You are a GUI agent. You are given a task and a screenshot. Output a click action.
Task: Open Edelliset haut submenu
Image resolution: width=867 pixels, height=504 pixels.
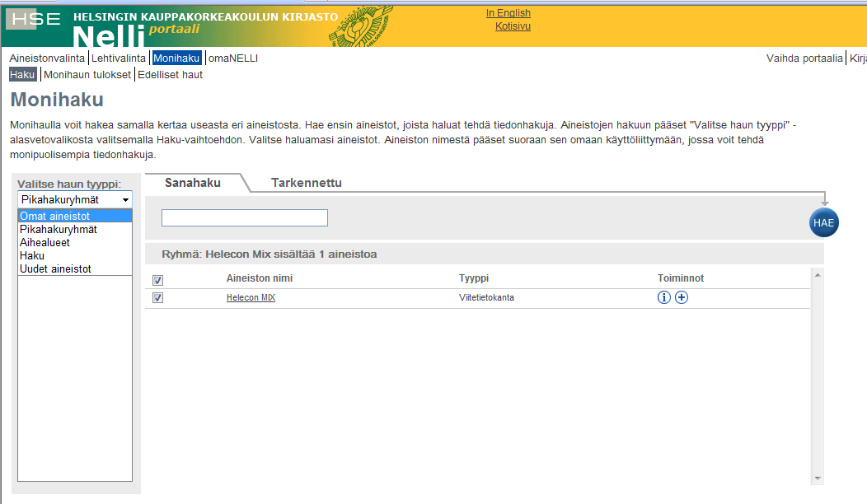click(x=171, y=75)
